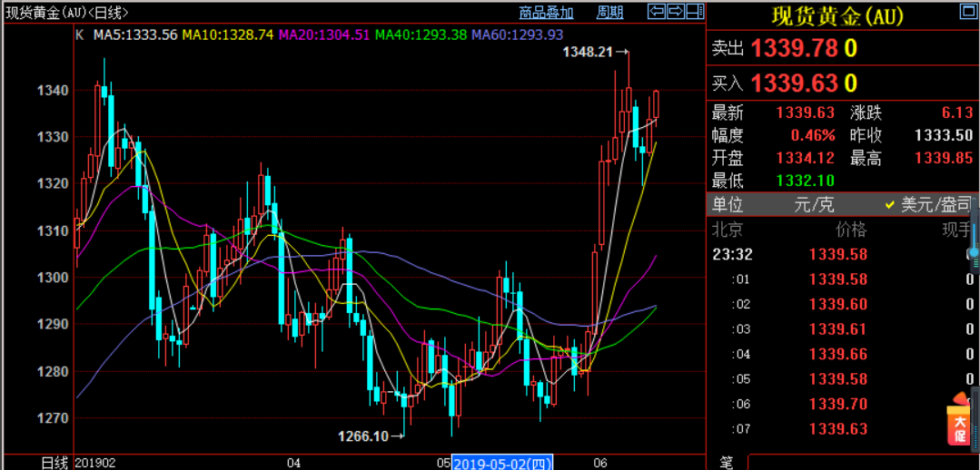Click the 卖出 price 1339.78
Viewport: 980px width, 470px height.
[794, 48]
